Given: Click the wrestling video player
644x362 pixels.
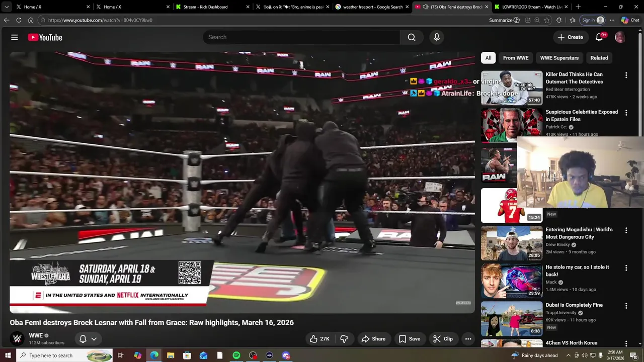Looking at the screenshot, I should click(x=242, y=183).
